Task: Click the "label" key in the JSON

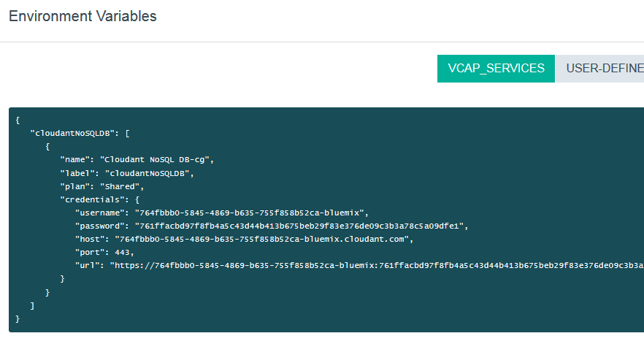Action: 77,172
